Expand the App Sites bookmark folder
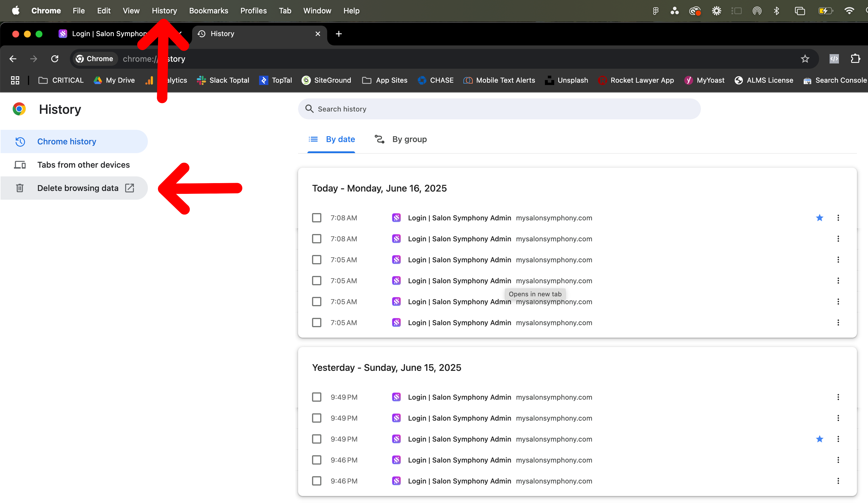The image size is (868, 503). click(x=385, y=80)
